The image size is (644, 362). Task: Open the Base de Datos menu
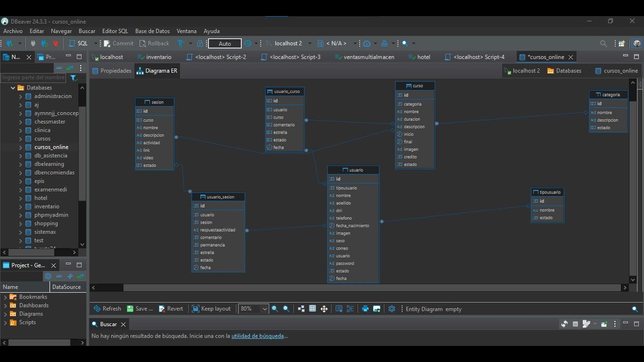(x=152, y=31)
